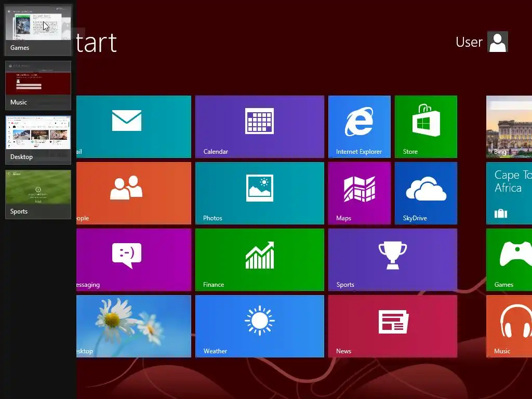Image resolution: width=532 pixels, height=399 pixels.
Task: Open the Desktop daisy tile
Action: [x=134, y=326]
